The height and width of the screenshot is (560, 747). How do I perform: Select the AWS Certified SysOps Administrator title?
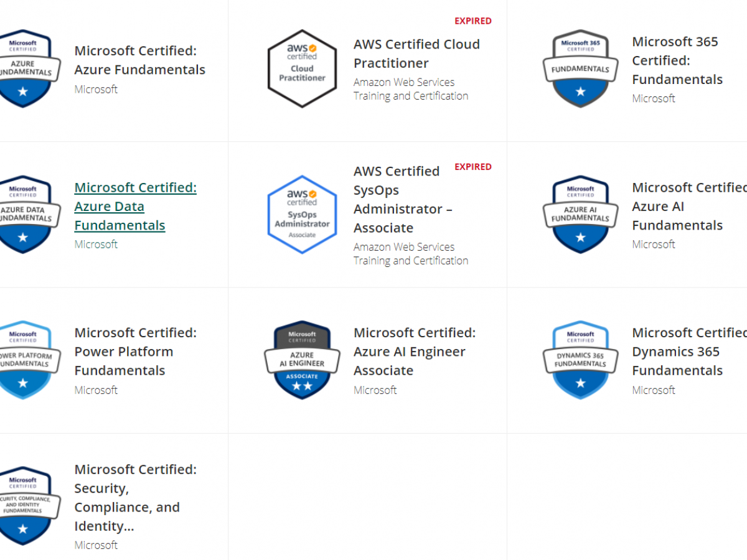point(402,199)
